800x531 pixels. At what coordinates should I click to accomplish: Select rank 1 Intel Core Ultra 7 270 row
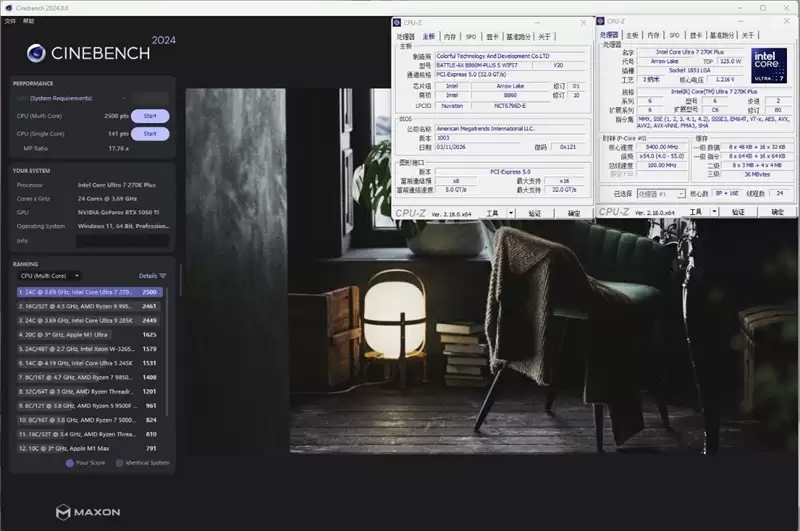pyautogui.click(x=90, y=292)
